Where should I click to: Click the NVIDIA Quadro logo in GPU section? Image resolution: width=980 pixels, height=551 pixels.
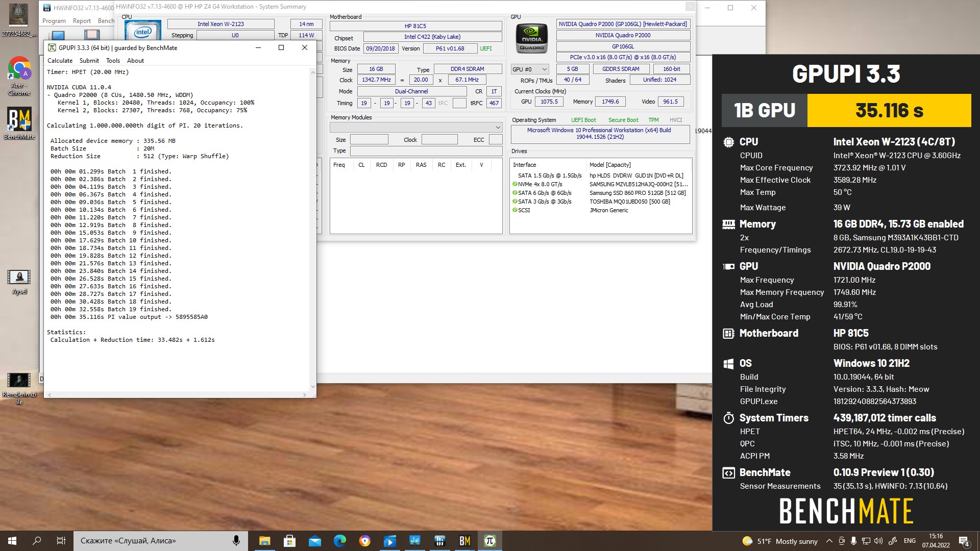tap(532, 38)
